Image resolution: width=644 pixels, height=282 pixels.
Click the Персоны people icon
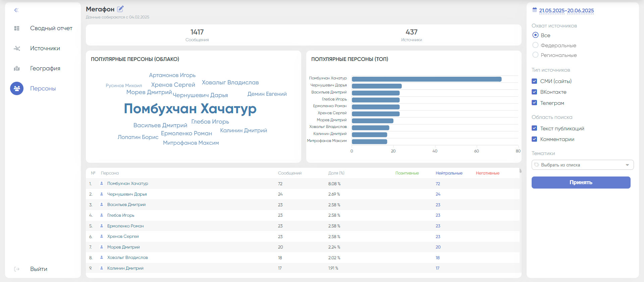(x=17, y=88)
